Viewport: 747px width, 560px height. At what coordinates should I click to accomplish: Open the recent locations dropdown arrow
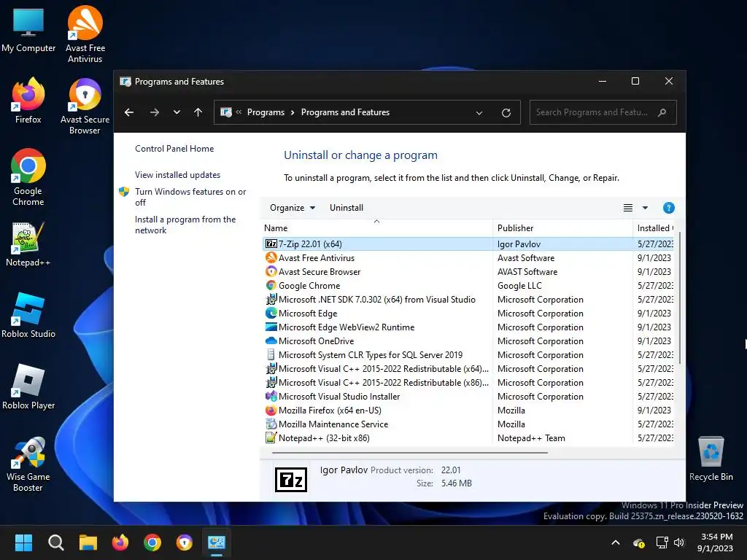177,112
